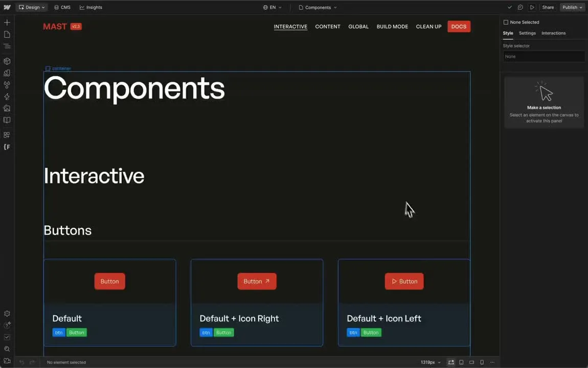588x368 pixels.
Task: Open the Pages panel
Action: 7,34
